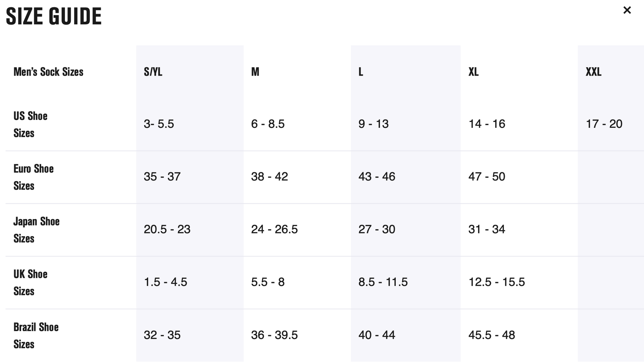Select the S/YL column header

[153, 72]
